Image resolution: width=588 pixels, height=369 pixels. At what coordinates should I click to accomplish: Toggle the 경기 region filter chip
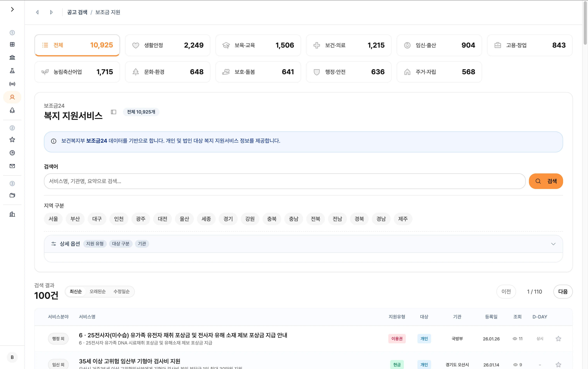click(x=228, y=219)
